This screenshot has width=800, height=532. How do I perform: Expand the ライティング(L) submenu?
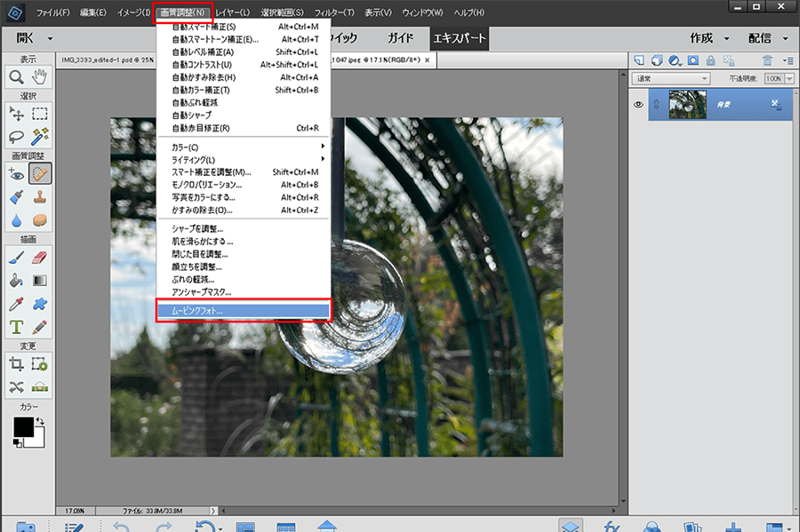tap(244, 160)
